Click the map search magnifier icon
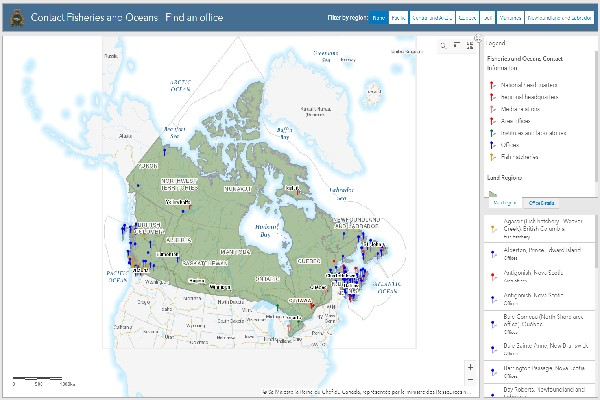Screen dimensions: 600x400 tap(445, 45)
